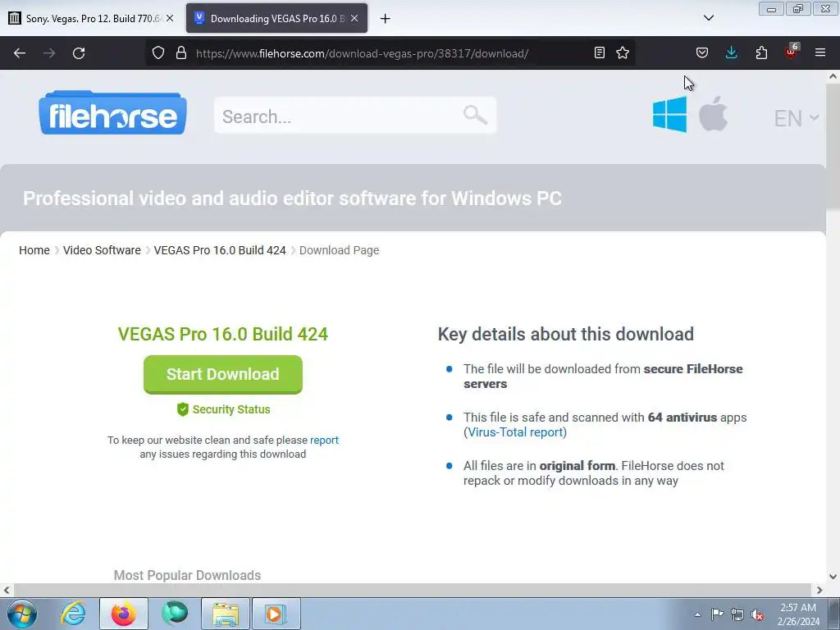Reload the current page
The image size is (840, 630).
79,53
